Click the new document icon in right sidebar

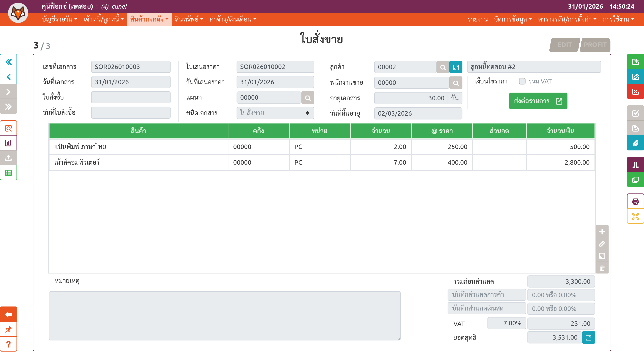(635, 62)
